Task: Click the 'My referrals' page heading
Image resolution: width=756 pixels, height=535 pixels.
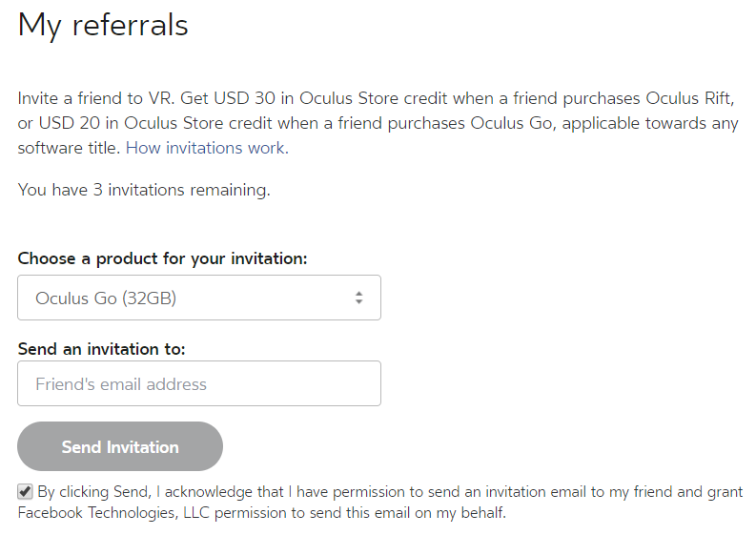Action: [103, 25]
